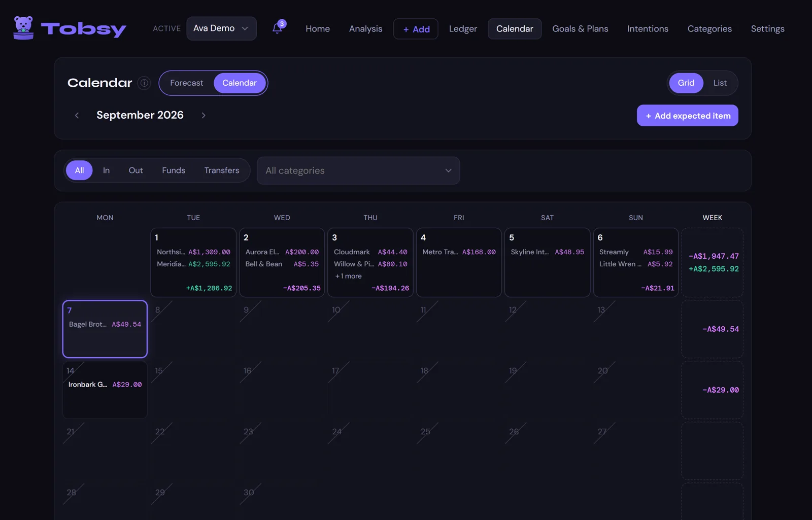
Task: Click day total -A$21.91
Action: point(658,289)
